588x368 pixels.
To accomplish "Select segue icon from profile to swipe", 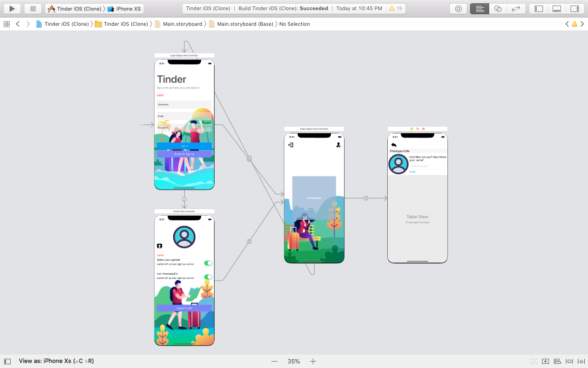I will [249, 241].
